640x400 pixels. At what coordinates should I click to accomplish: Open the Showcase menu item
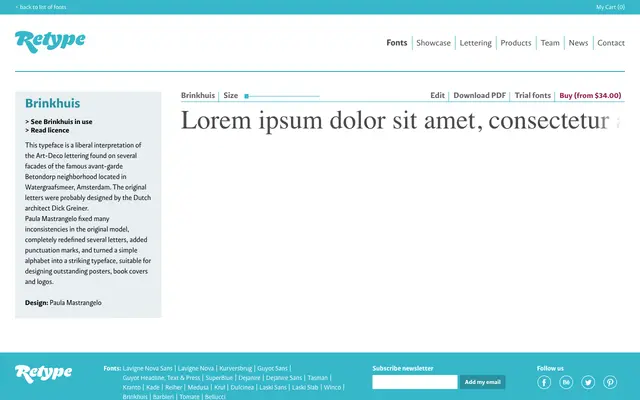[x=433, y=43]
